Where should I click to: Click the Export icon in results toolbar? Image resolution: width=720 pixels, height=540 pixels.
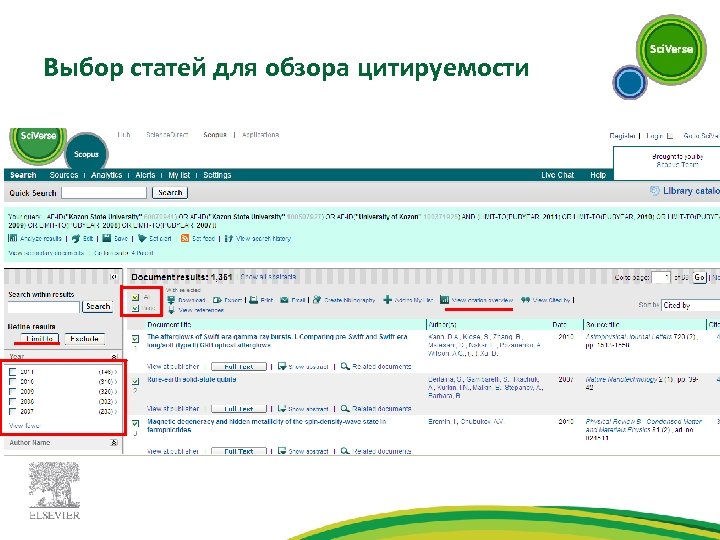click(217, 300)
